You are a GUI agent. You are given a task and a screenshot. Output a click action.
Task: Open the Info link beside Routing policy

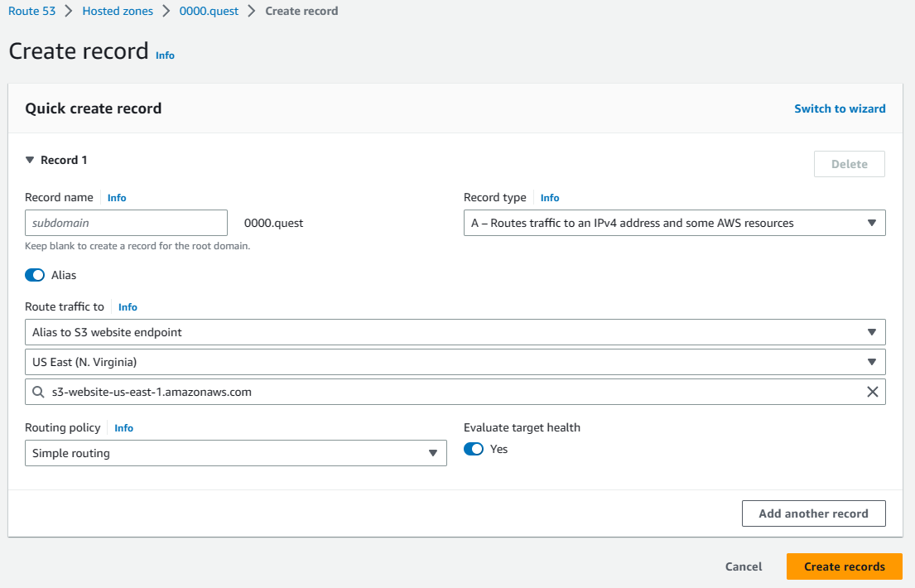[123, 427]
